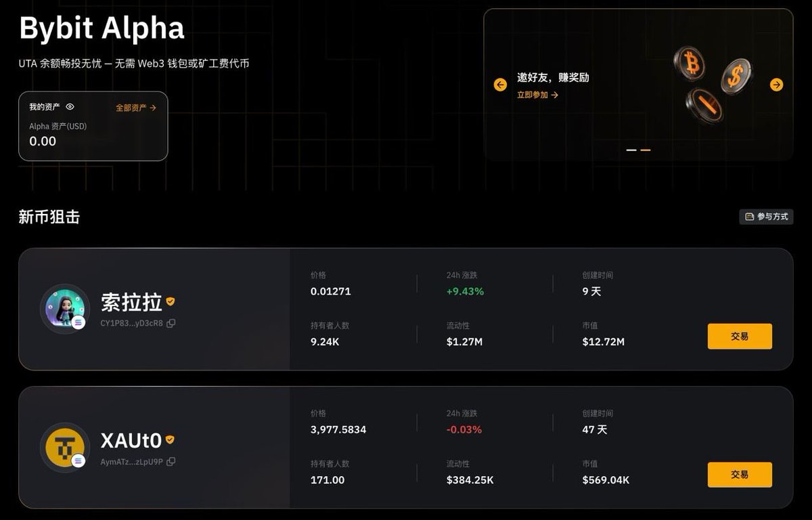
Task: Open 立即参加 join now link
Action: coord(537,95)
